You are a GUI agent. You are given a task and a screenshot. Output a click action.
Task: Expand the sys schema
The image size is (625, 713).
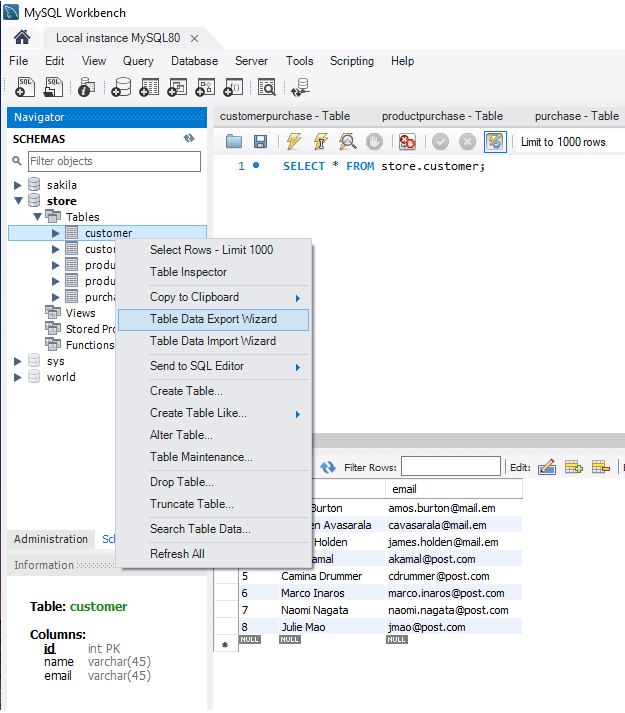pos(18,362)
